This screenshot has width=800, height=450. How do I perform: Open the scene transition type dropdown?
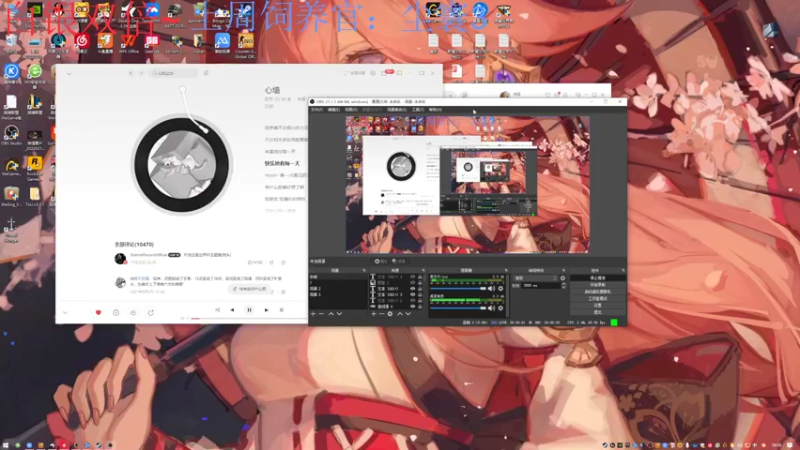tap(536, 278)
